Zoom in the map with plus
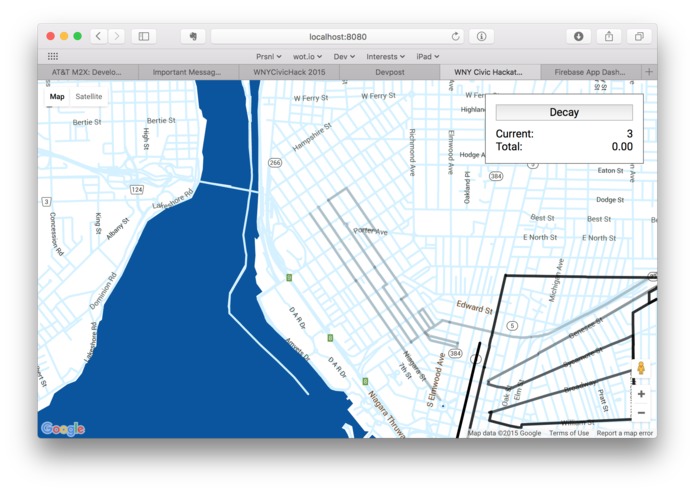Screen dimensions: 695x494 tap(641, 394)
